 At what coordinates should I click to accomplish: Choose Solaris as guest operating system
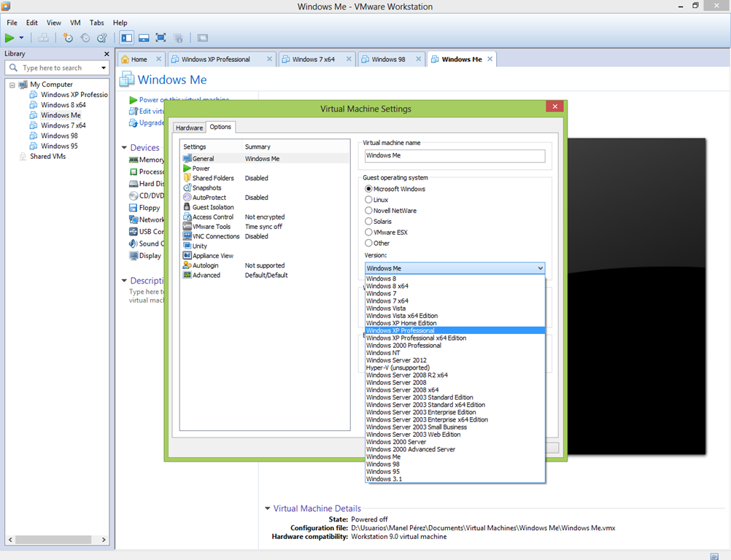pyautogui.click(x=368, y=222)
